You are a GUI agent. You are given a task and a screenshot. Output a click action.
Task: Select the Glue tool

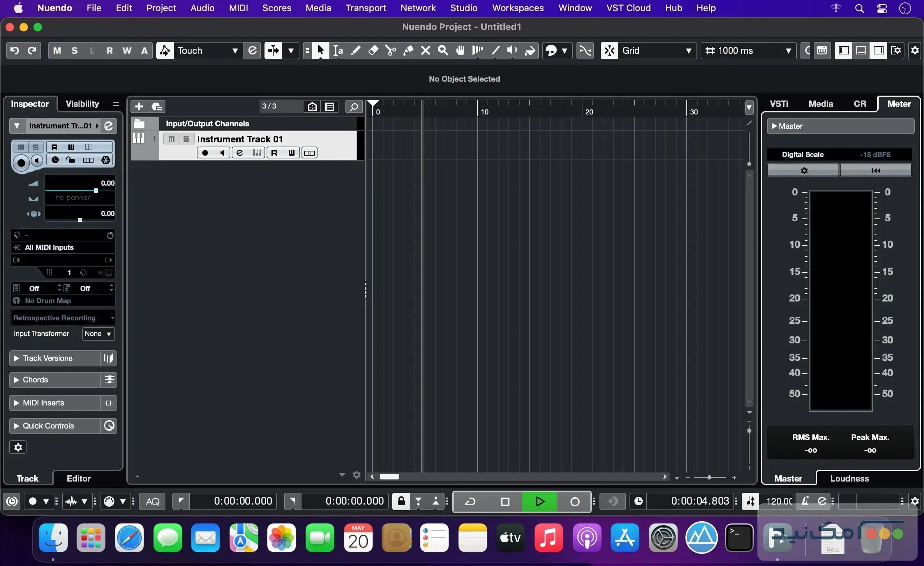pos(408,51)
